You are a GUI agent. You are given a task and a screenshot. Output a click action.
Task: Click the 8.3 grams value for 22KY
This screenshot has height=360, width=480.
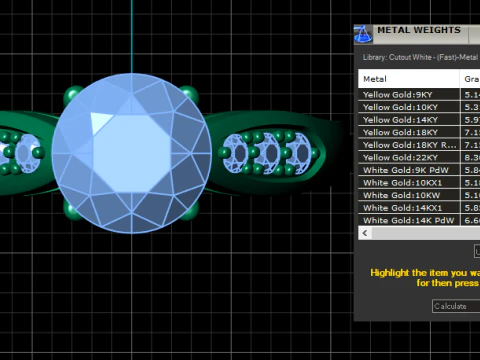coord(472,157)
